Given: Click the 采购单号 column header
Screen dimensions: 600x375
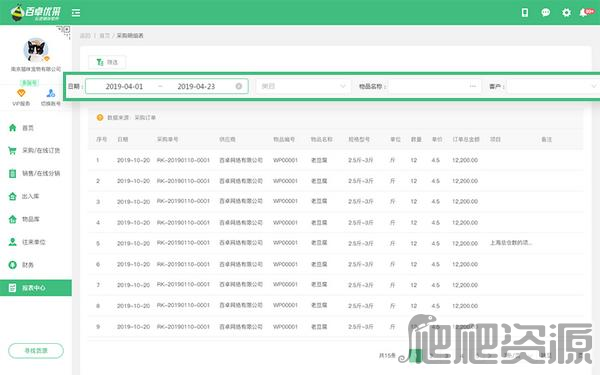Looking at the screenshot, I should (167, 139).
